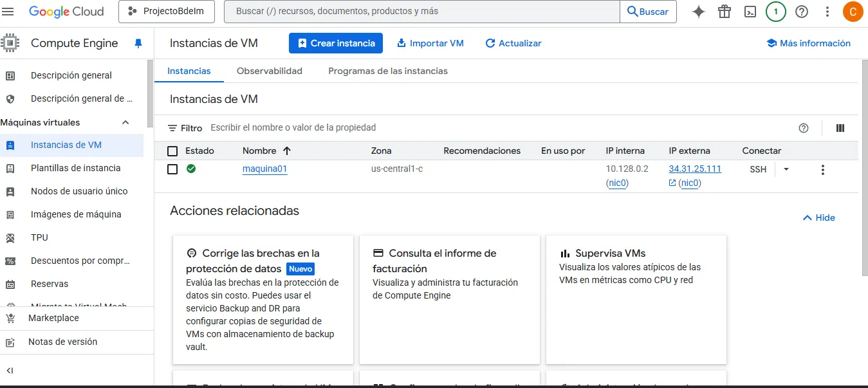Image resolution: width=868 pixels, height=388 pixels.
Task: Open Corrige las brechas en la protección card
Action: [x=263, y=300]
